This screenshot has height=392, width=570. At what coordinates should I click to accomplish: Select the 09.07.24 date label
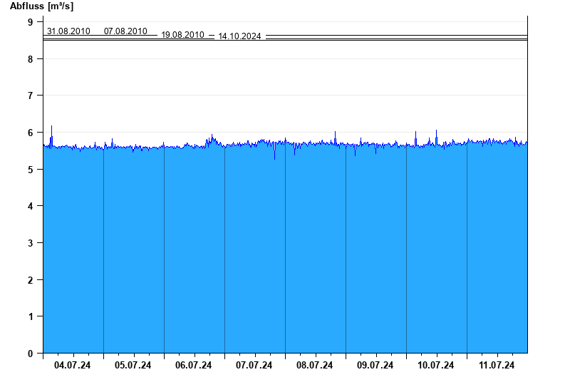375,366
